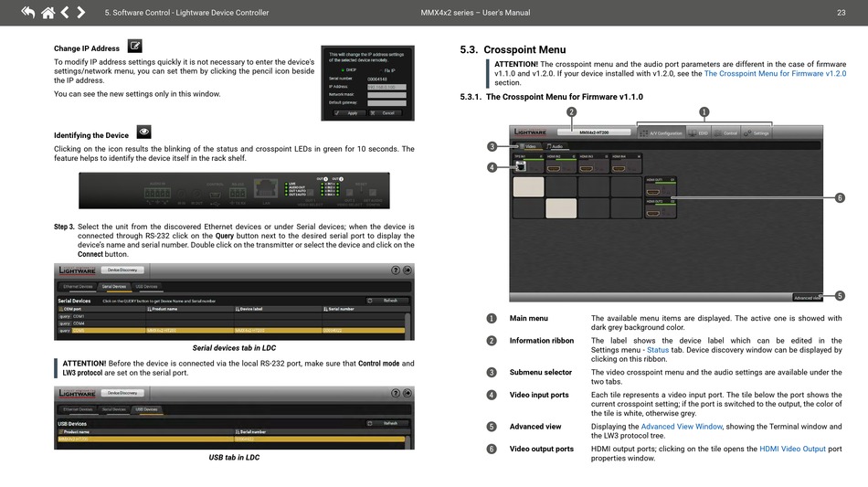Open Ethernet Devices tab in Serial screenshot
This screenshot has width=868, height=487.
click(x=78, y=287)
